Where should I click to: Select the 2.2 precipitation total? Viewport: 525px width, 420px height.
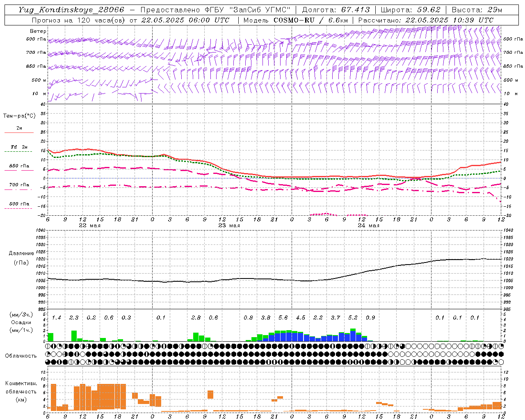(318, 317)
